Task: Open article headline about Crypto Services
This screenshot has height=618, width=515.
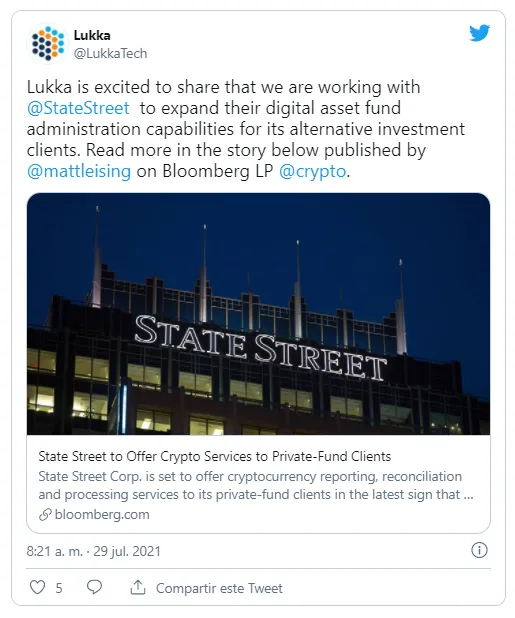Action: 215,456
